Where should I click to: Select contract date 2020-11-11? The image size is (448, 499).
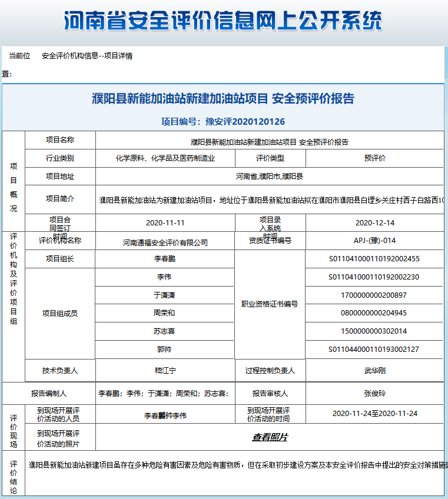point(165,223)
